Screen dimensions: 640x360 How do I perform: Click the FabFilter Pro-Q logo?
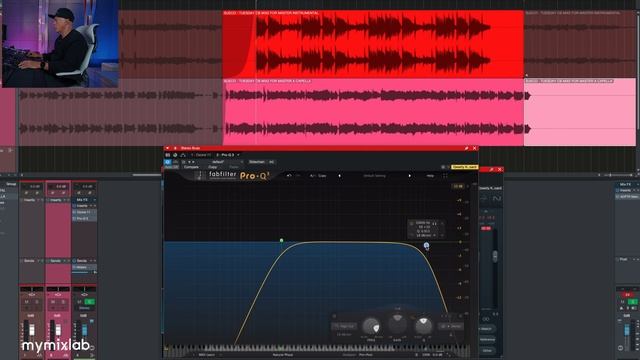[x=239, y=176]
